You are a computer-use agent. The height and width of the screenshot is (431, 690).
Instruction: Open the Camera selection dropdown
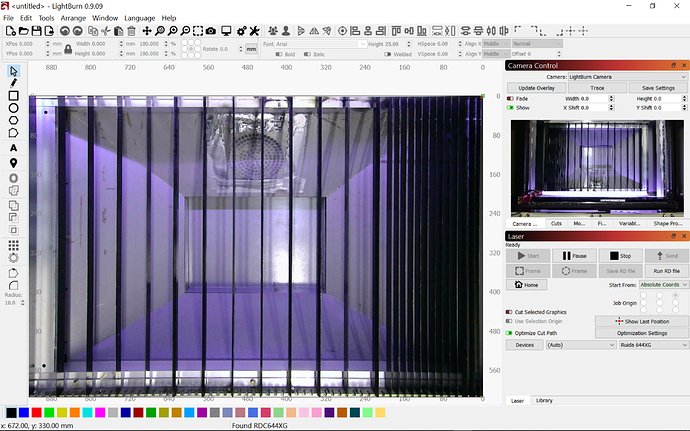pyautogui.click(x=618, y=77)
